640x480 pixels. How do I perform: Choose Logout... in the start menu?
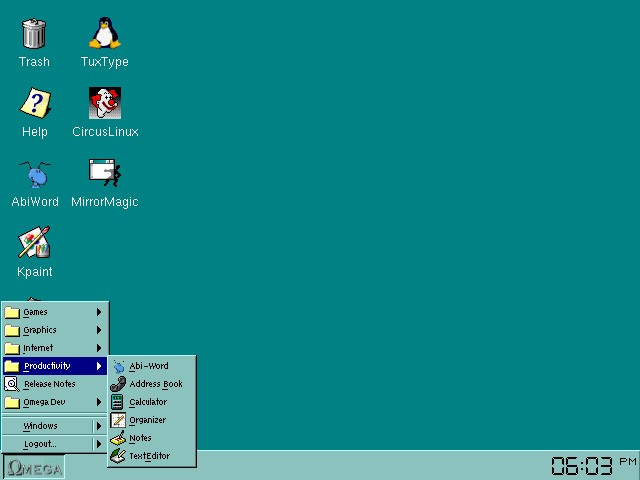55,444
